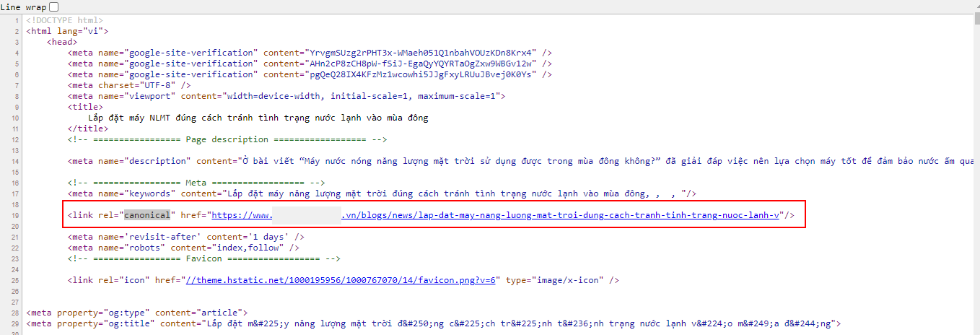Click the viewport meta tag line

tap(286, 96)
